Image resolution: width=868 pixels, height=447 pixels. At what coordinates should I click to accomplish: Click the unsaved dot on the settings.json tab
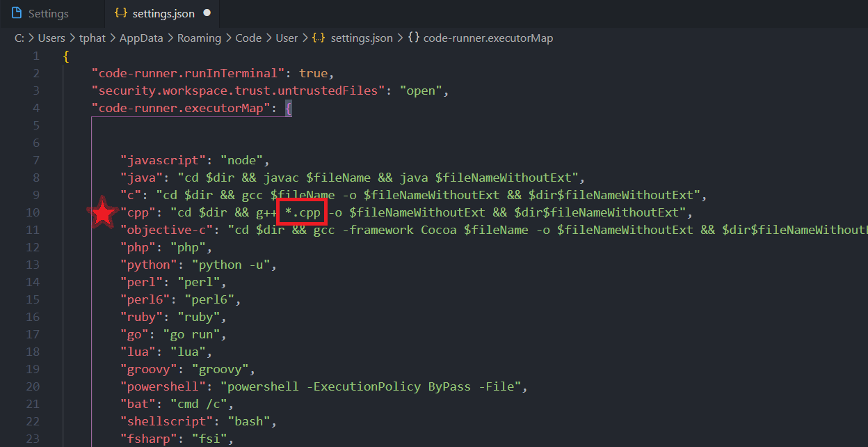tap(207, 13)
